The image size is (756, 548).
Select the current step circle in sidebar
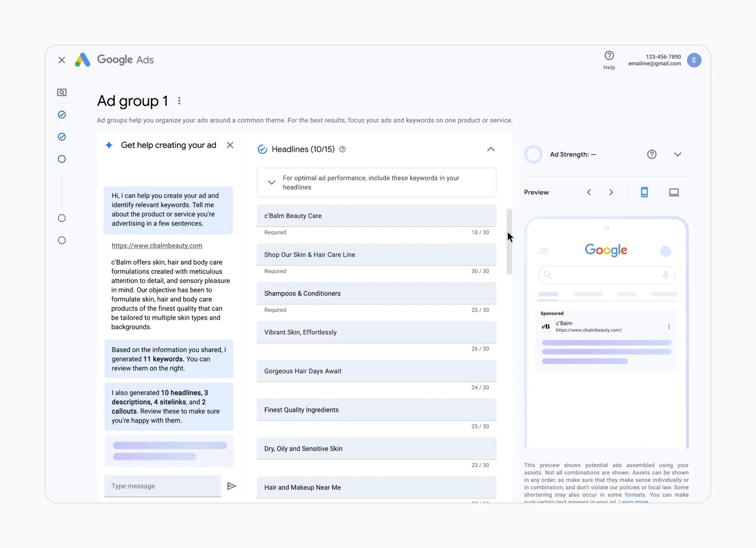62,159
